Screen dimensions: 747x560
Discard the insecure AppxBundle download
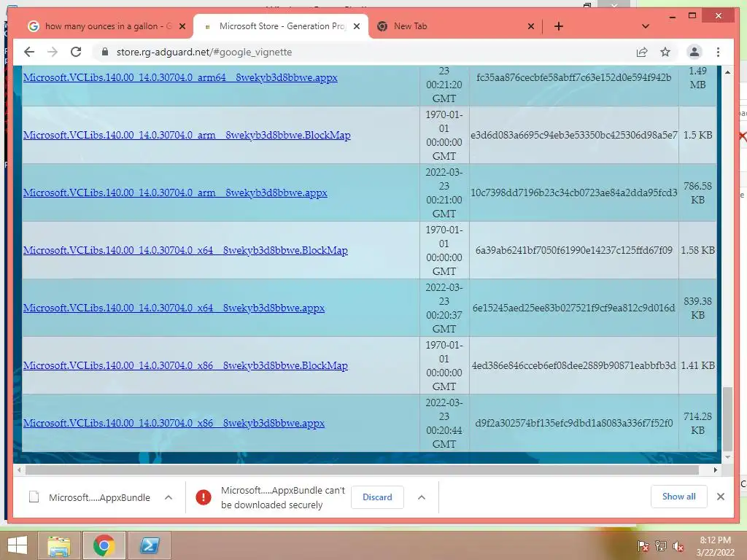[x=377, y=497]
